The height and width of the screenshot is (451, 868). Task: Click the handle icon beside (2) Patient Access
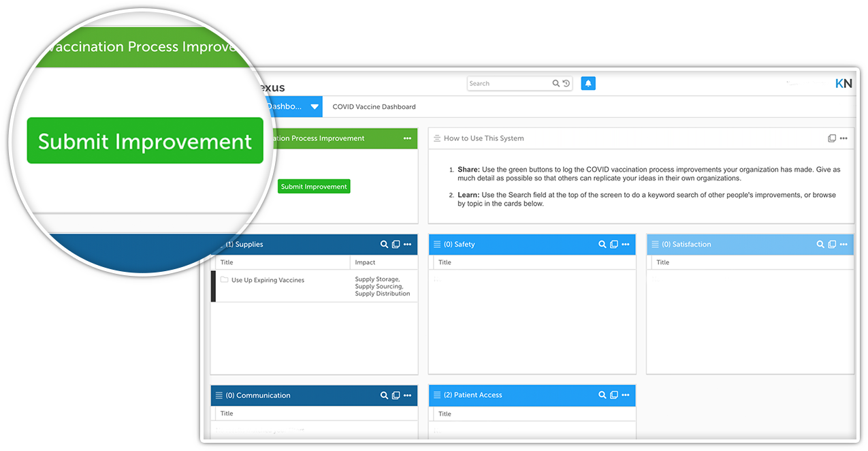(437, 395)
